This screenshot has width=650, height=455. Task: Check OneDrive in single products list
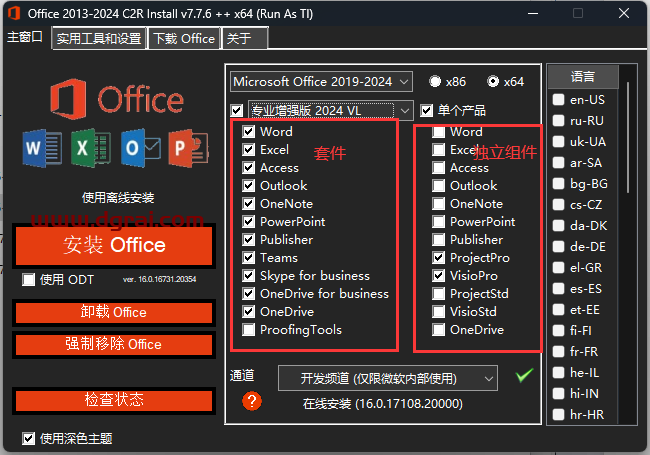point(438,330)
